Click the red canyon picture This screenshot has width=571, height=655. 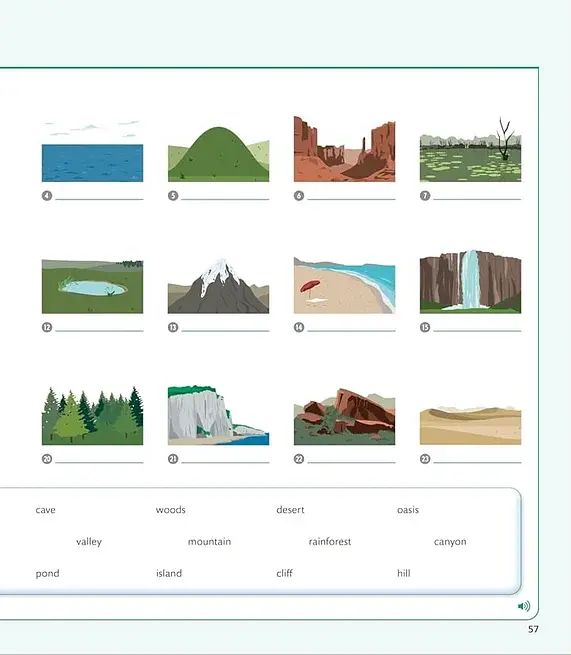click(x=345, y=149)
